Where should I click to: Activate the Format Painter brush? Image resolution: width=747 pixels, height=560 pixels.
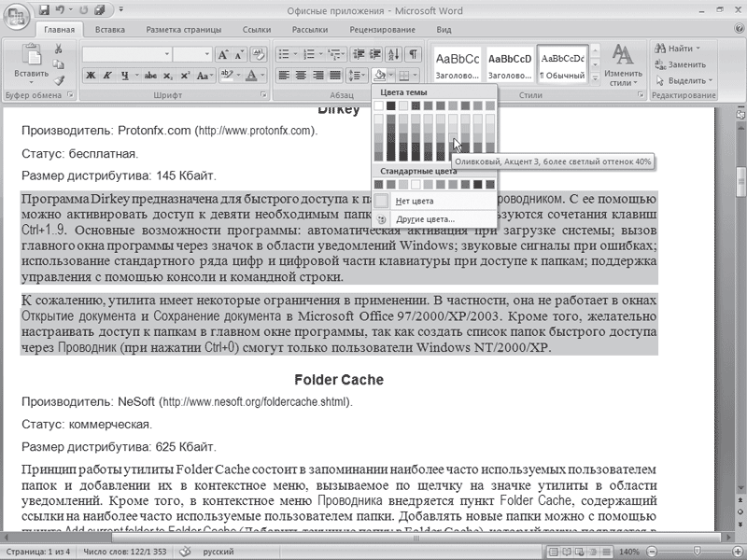click(x=58, y=80)
